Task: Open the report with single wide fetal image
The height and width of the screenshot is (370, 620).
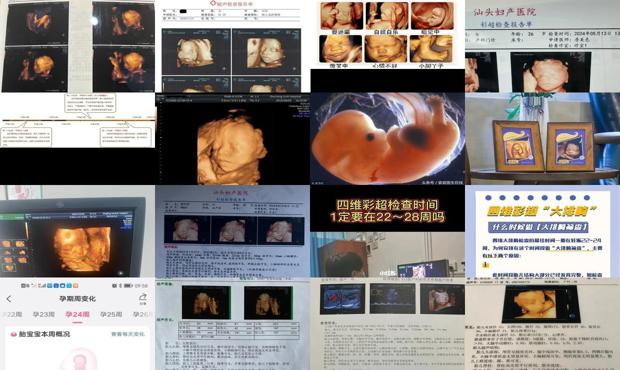Action: click(542, 324)
